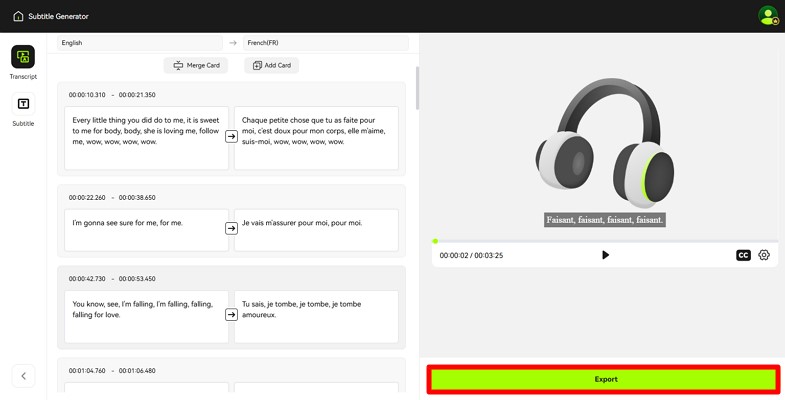Toggle closed captions with CC button
This screenshot has width=785, height=400.
(x=743, y=255)
